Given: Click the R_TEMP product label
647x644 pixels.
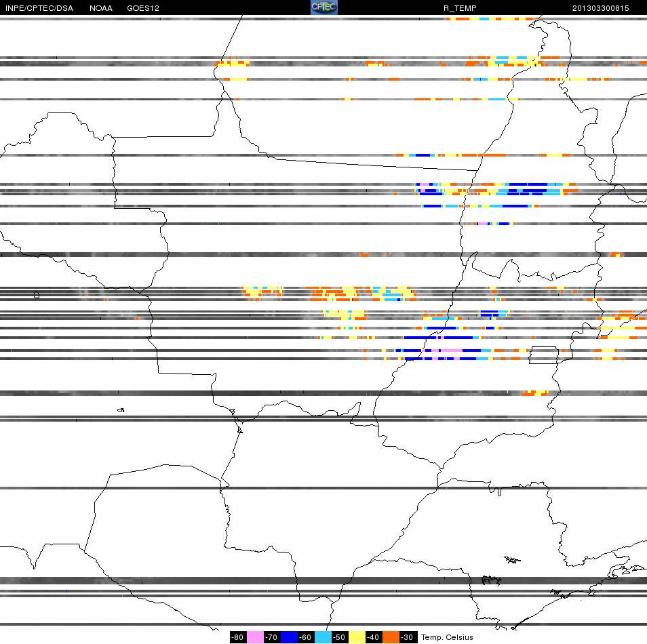Looking at the screenshot, I should 460,8.
